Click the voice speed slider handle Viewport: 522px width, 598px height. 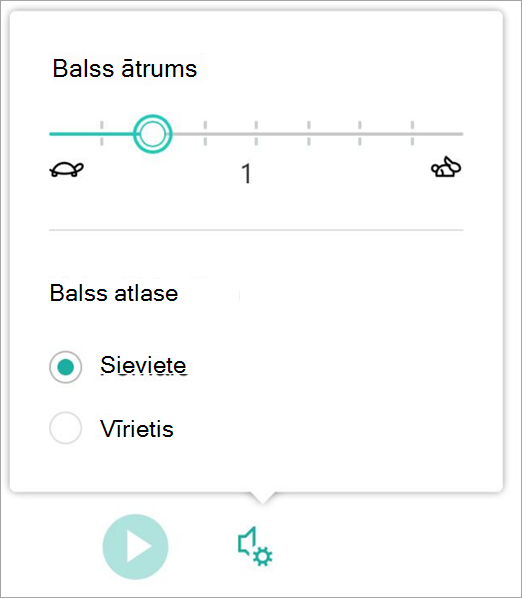(x=153, y=134)
